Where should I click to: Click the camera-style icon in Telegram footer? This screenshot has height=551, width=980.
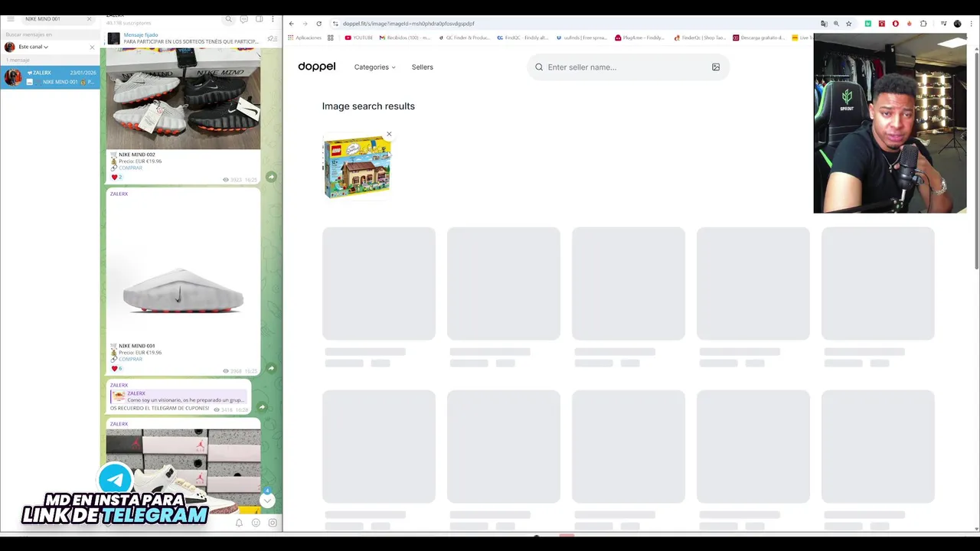[273, 523]
